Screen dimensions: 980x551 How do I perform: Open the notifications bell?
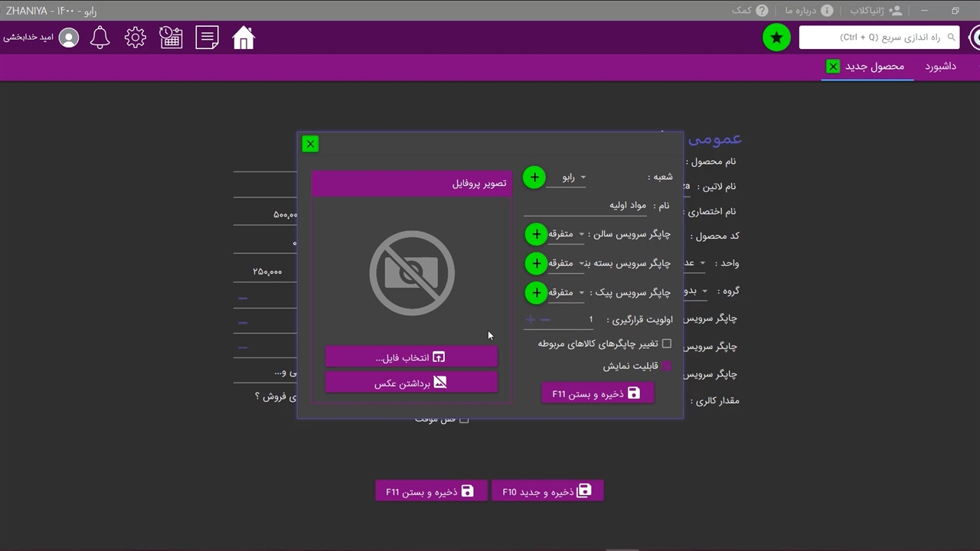(x=100, y=37)
